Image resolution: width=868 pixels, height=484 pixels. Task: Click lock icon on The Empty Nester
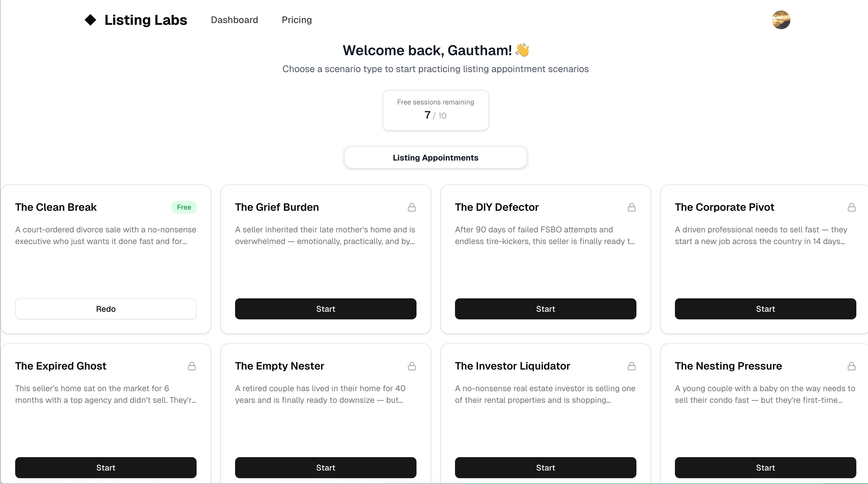(x=412, y=366)
